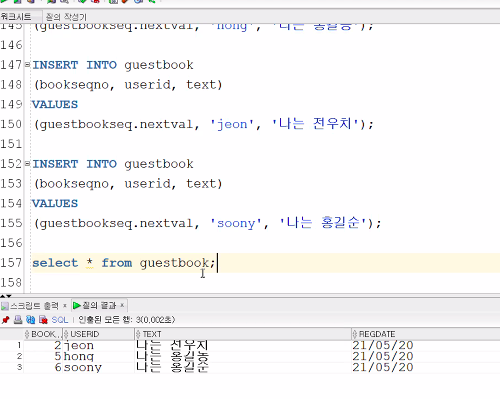Click 'guestbook' on line 152
Image resolution: width=500 pixels, height=399 pixels.
(159, 164)
